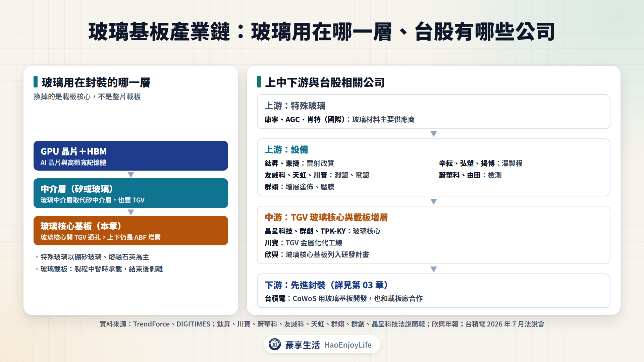Click the heading 上中下游與台股相關公司
The width and height of the screenshot is (644, 362).
(325, 82)
